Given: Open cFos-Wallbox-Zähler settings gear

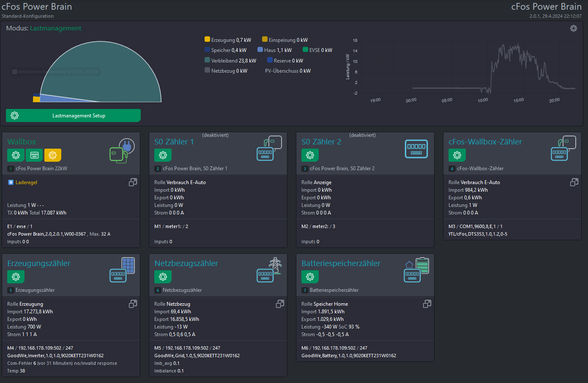Looking at the screenshot, I should (457, 155).
